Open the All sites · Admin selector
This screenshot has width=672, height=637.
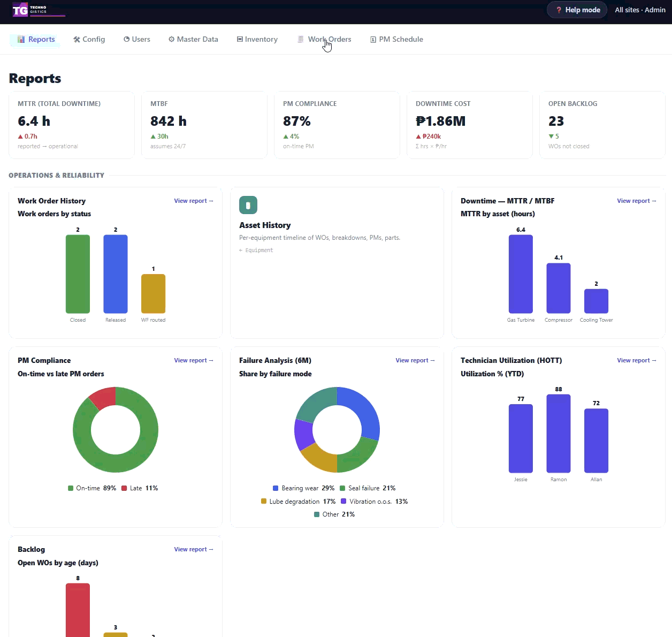pyautogui.click(x=640, y=10)
